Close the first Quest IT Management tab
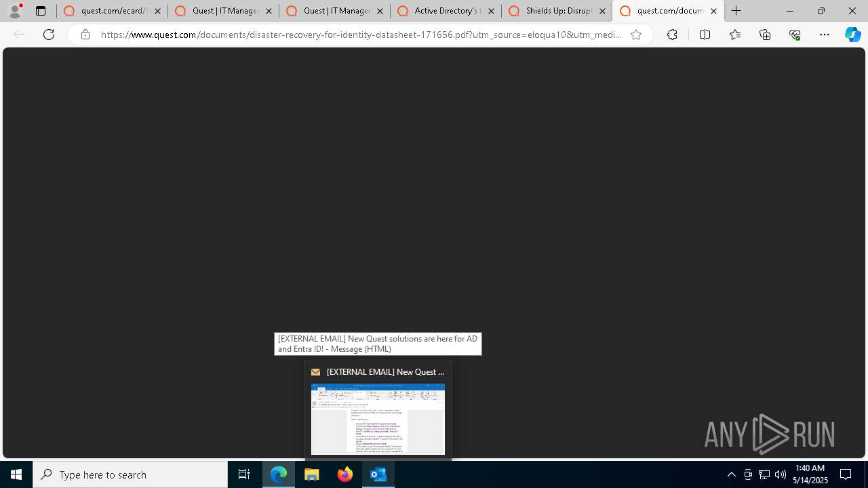 pos(269,12)
